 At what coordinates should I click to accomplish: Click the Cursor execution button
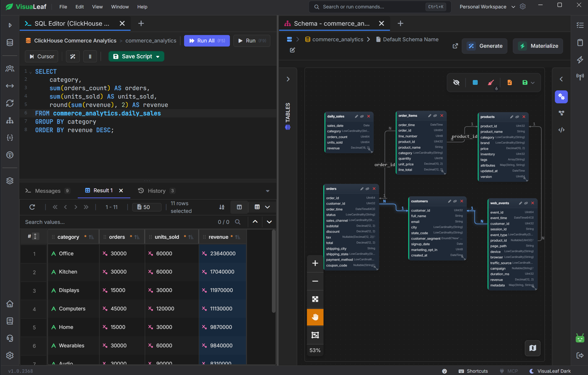click(x=42, y=56)
